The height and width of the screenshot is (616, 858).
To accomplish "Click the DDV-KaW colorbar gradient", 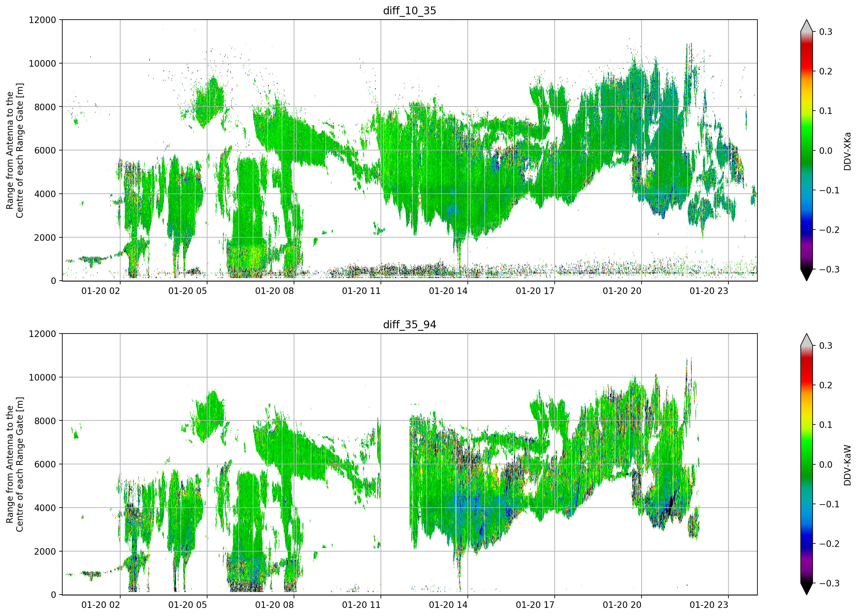I will tap(807, 464).
